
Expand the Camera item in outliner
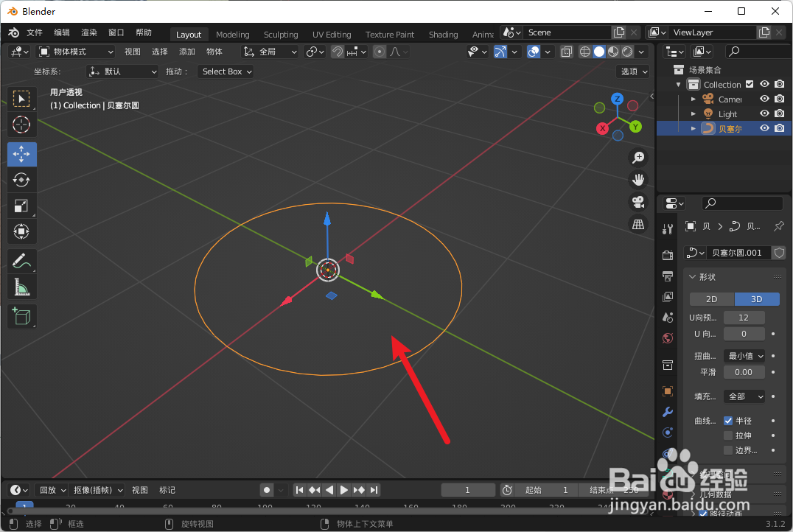(694, 99)
